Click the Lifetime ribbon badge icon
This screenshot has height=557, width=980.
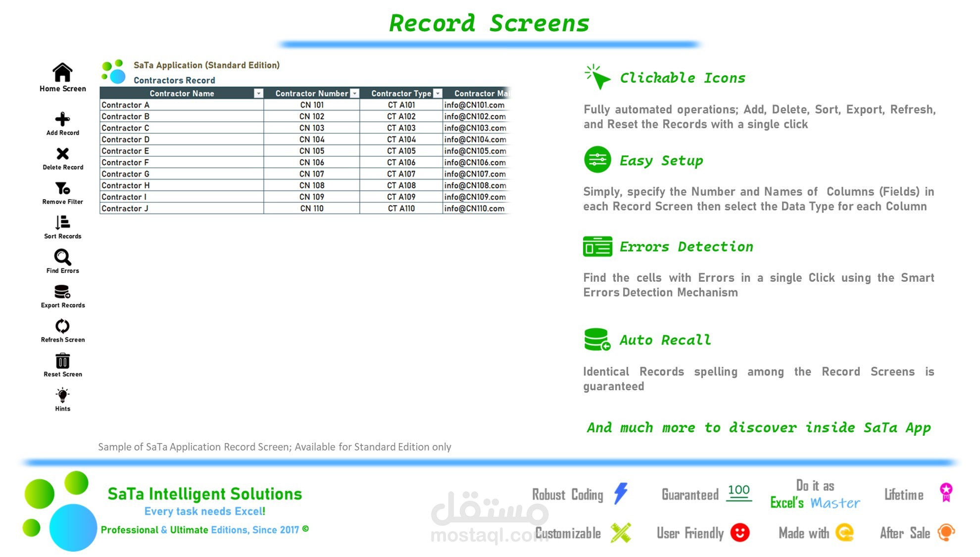[x=946, y=493]
